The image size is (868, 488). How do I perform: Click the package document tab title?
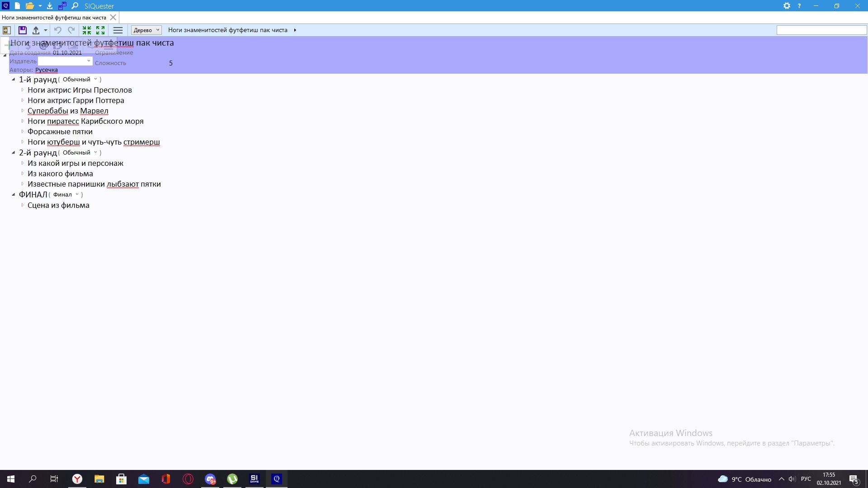(x=54, y=18)
